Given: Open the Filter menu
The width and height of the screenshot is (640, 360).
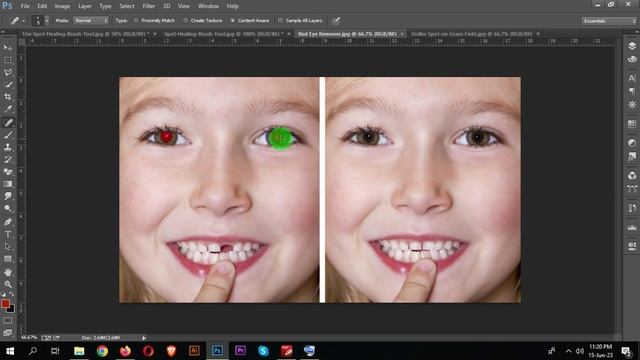Looking at the screenshot, I should [x=149, y=6].
